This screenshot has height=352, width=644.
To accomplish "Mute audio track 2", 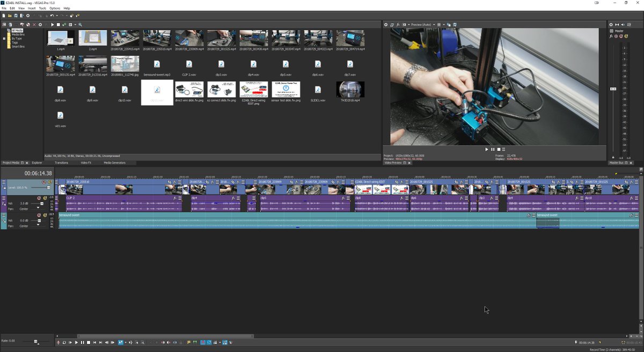I will click(x=39, y=198).
